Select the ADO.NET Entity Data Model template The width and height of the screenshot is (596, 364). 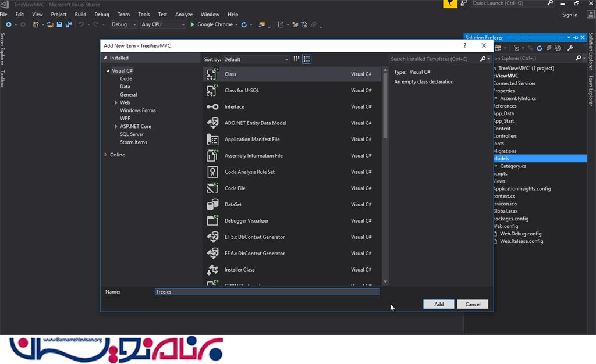pyautogui.click(x=292, y=123)
